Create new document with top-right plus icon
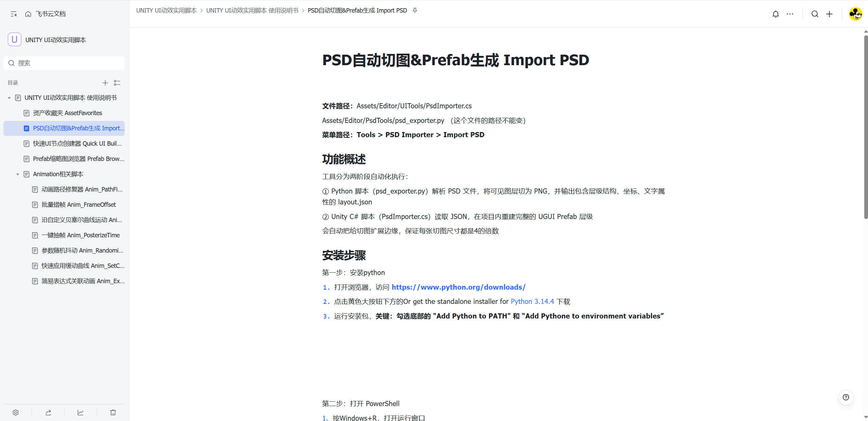Viewport: 868px width, 421px height. [830, 14]
